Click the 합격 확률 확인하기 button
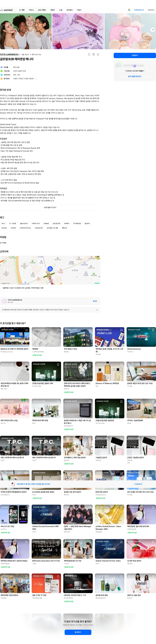Image resolution: width=156 pixels, height=644 pixels. coord(135,77)
